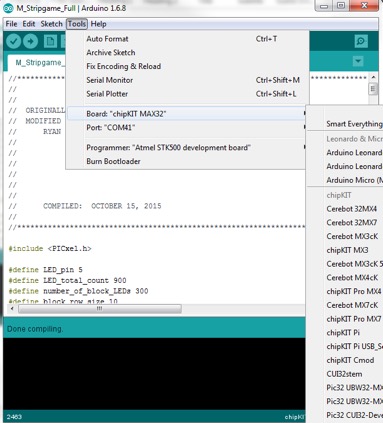Click Burn Bootloader
This screenshot has height=423, width=383.
(x=187, y=161)
